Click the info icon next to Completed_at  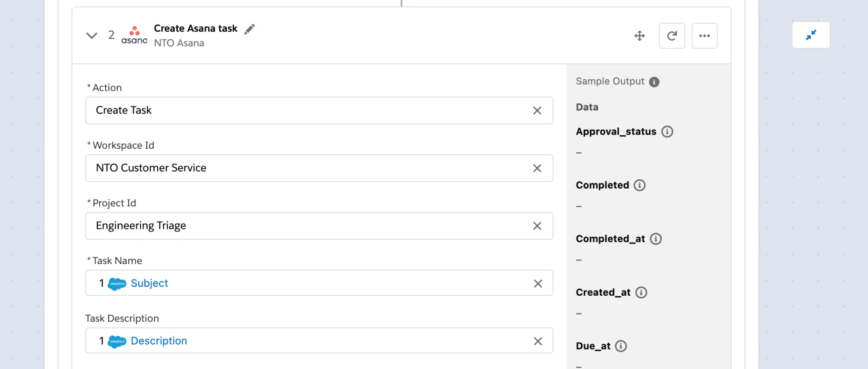(656, 239)
